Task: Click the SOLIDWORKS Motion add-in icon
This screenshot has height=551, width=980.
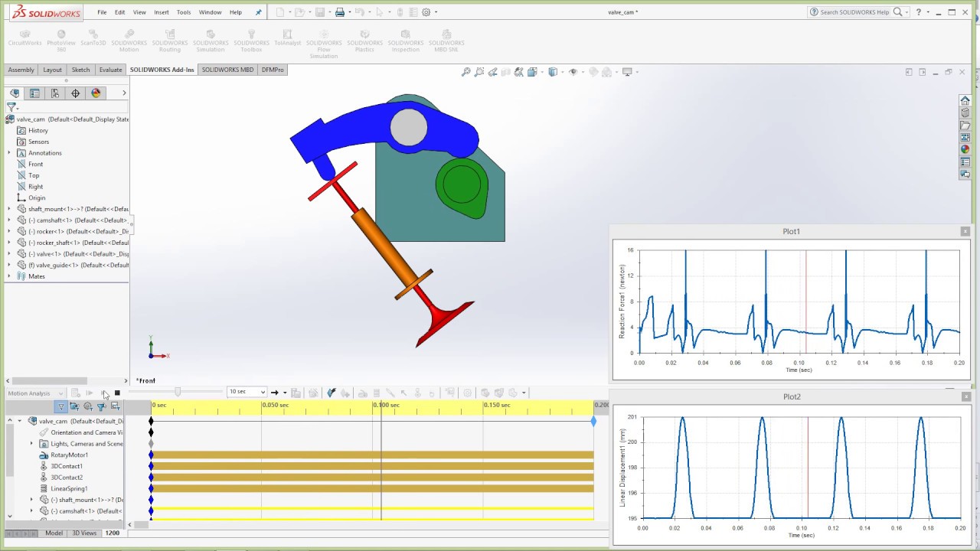Action: (x=129, y=41)
